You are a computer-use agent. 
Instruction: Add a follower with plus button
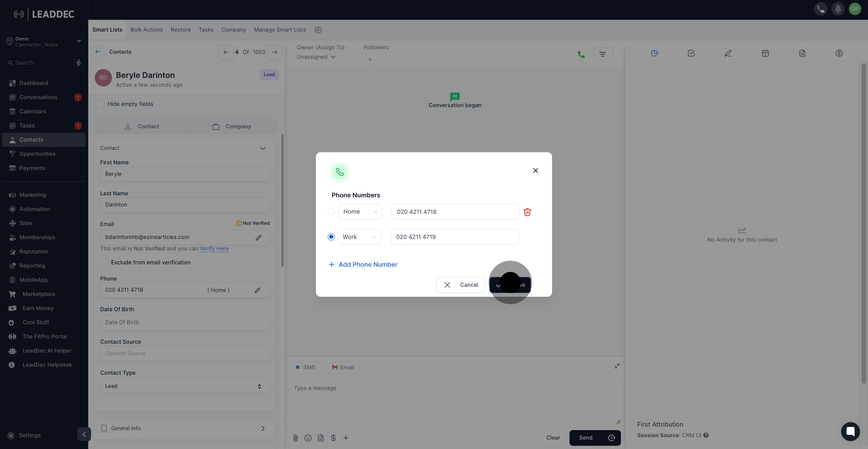pyautogui.click(x=370, y=60)
